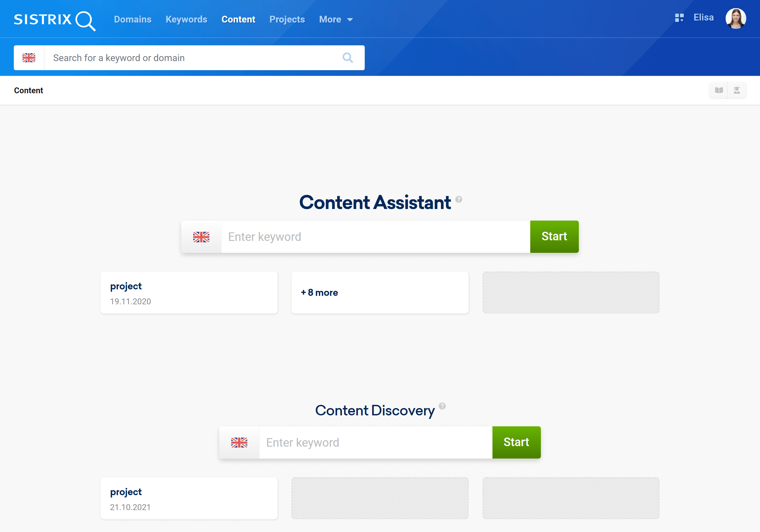This screenshot has width=760, height=532.
Task: Click the search magnifier icon in top bar
Action: 348,58
